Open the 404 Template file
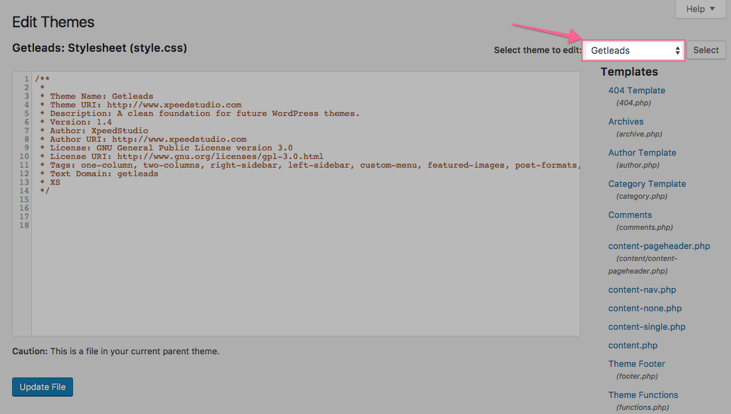 pyautogui.click(x=636, y=90)
